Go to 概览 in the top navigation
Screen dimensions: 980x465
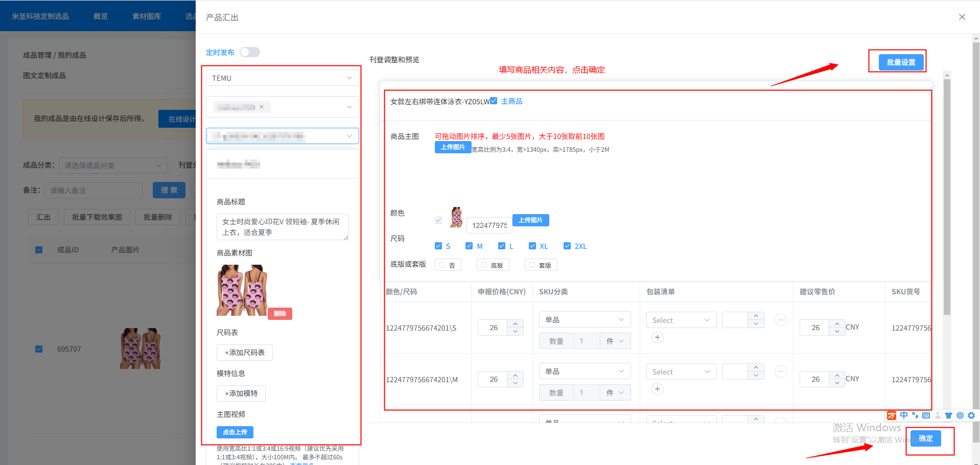click(x=101, y=16)
